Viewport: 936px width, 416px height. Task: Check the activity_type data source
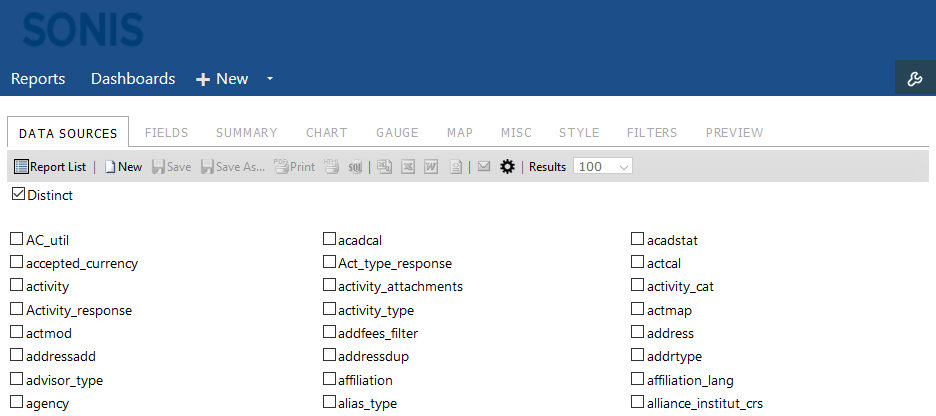(x=330, y=309)
